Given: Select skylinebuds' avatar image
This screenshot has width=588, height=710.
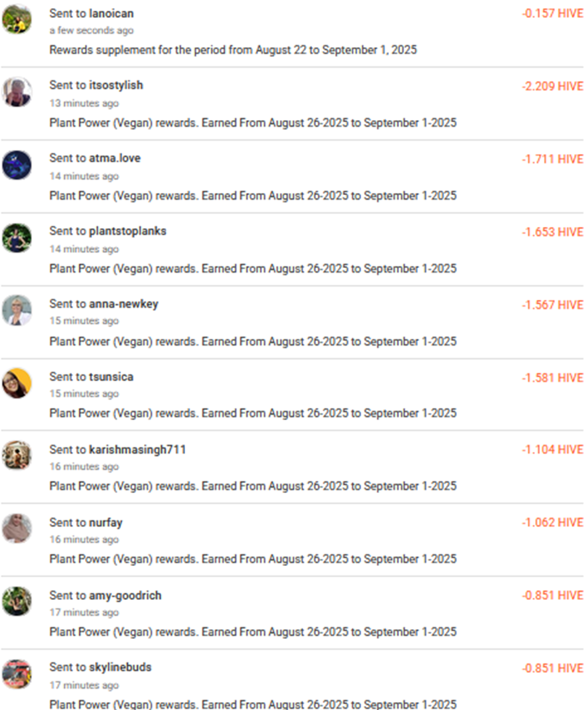Looking at the screenshot, I should (17, 674).
